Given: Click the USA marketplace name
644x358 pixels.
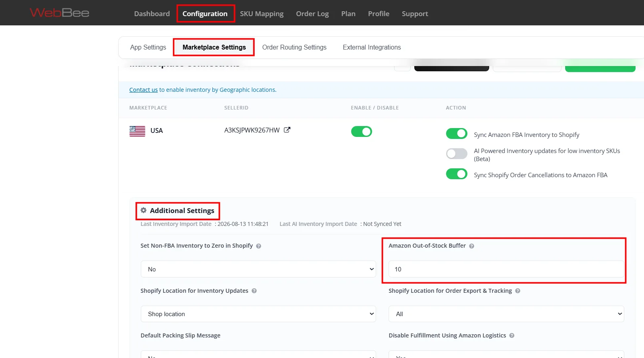Looking at the screenshot, I should [x=156, y=130].
